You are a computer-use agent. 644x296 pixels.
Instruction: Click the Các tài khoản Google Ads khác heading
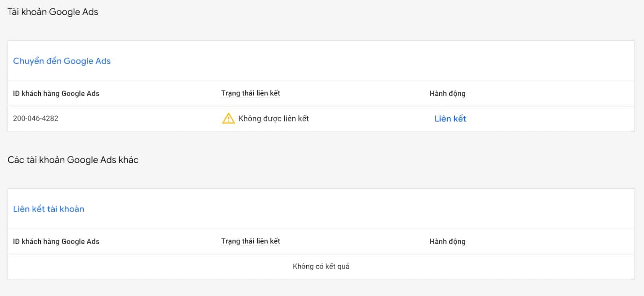pos(73,160)
